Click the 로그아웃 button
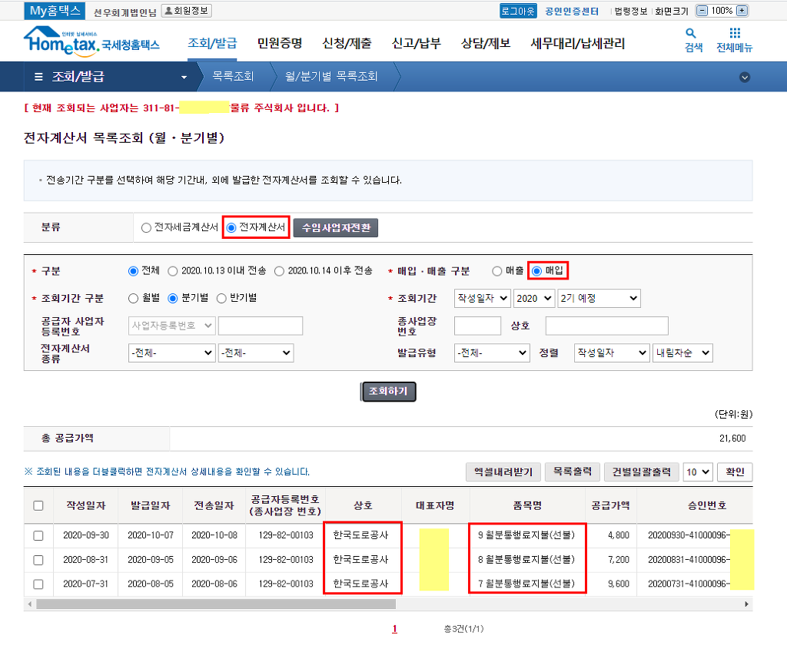Screen dimensions: 787x672 click(518, 11)
